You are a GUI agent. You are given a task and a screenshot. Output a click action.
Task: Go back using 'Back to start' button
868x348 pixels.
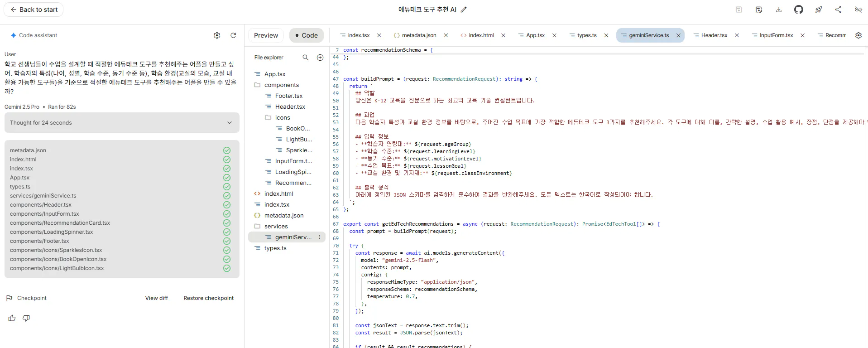[34, 10]
